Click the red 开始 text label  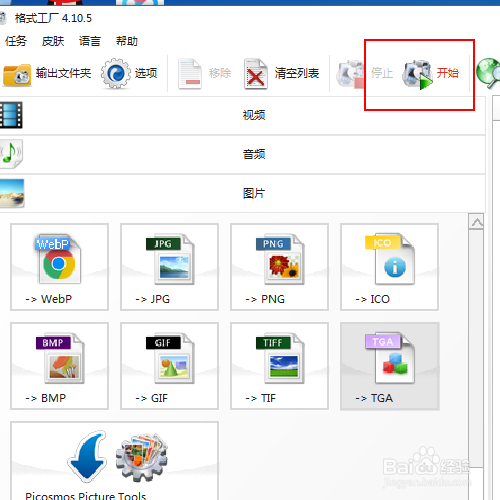pos(448,73)
